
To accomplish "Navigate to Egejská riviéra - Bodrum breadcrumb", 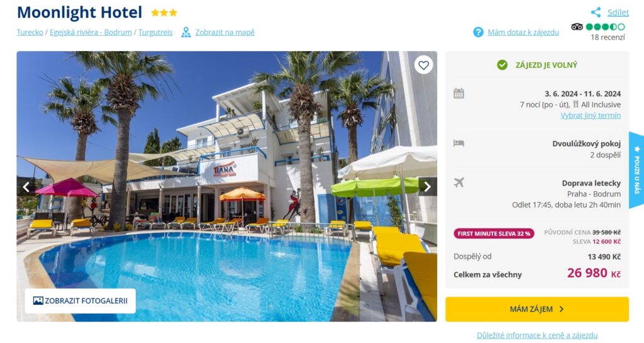I will [x=91, y=32].
